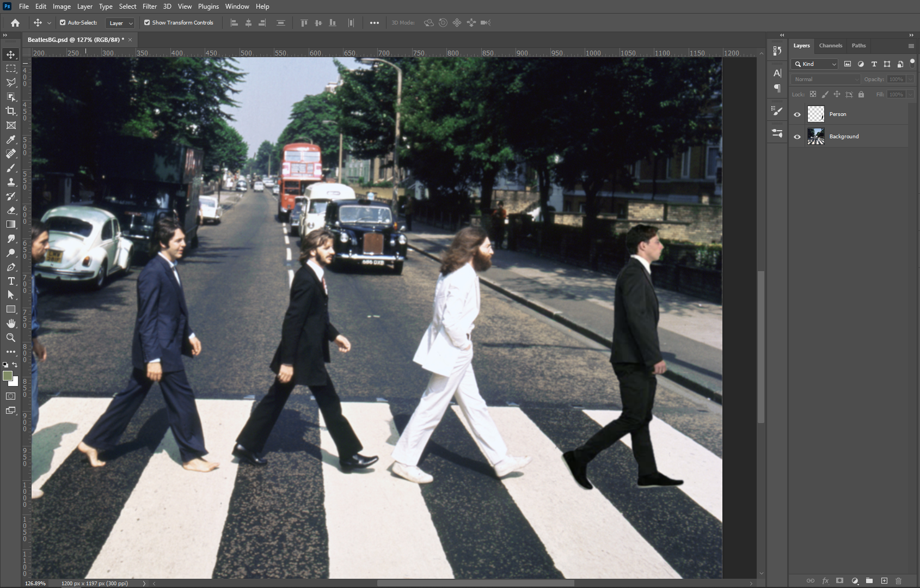Select the Clone Stamp tool
The height and width of the screenshot is (588, 920).
click(x=11, y=182)
